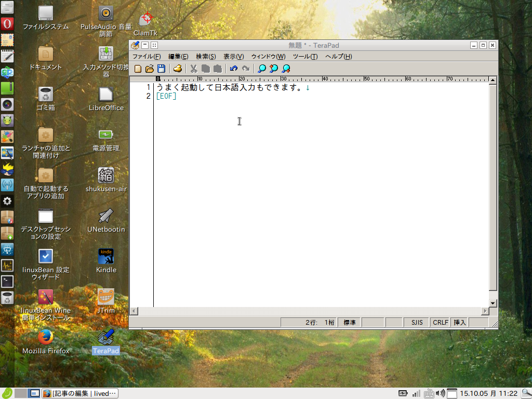The width and height of the screenshot is (532, 399).
Task: Select the ドキュメント folder icon
Action: click(46, 58)
